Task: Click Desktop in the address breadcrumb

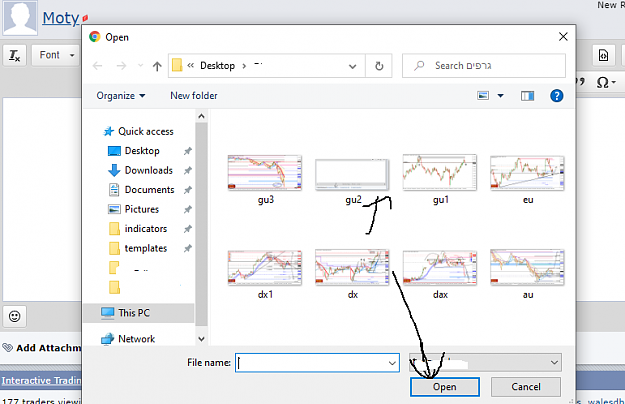Action: (217, 66)
